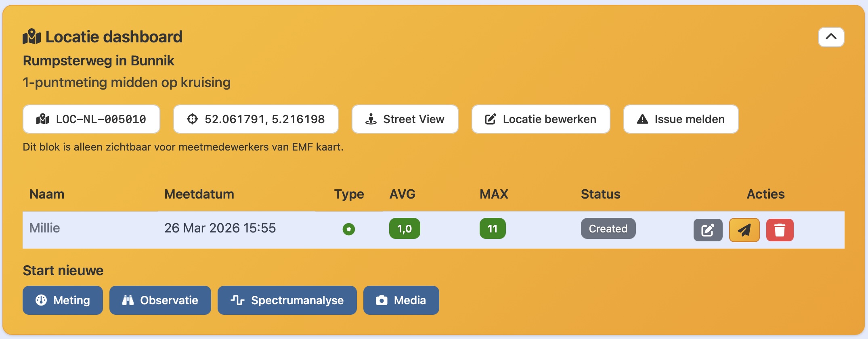Viewport: 868px width, 339px height.
Task: Start a new Media upload
Action: point(401,300)
